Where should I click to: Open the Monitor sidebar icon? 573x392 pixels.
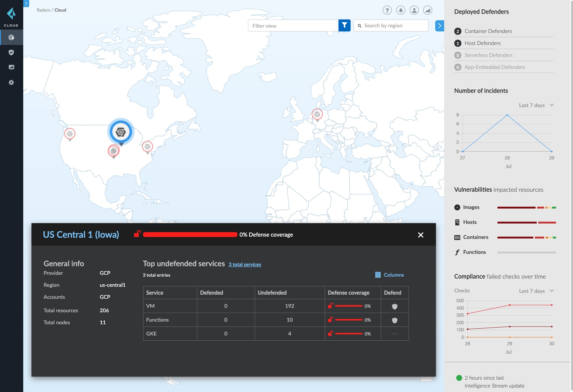[11, 67]
